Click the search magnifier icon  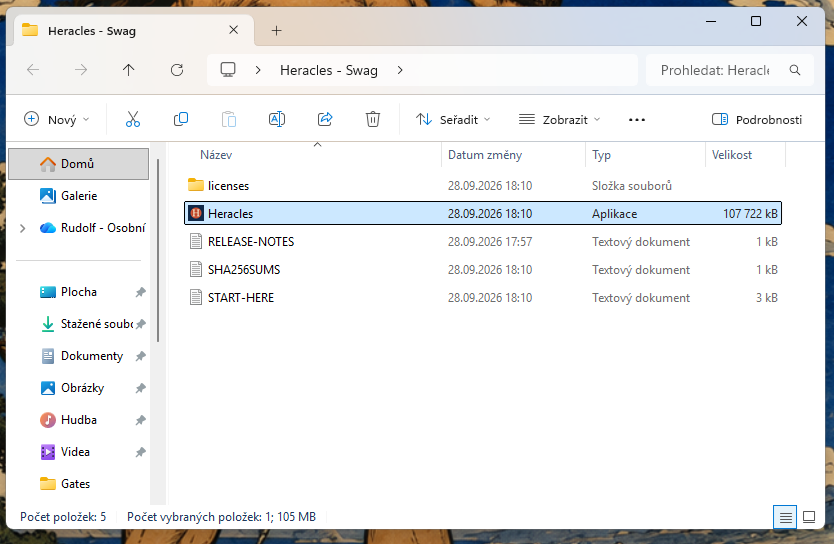(795, 70)
